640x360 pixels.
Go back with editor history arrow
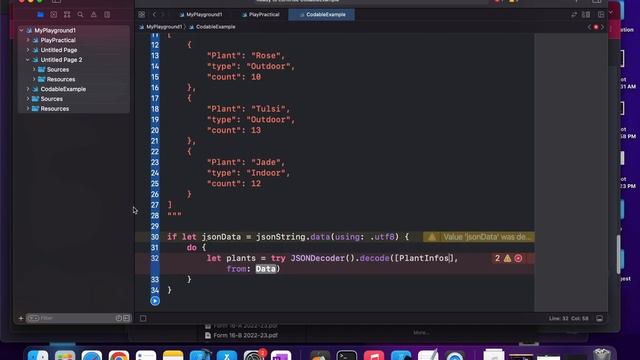pyautogui.click(x=154, y=15)
